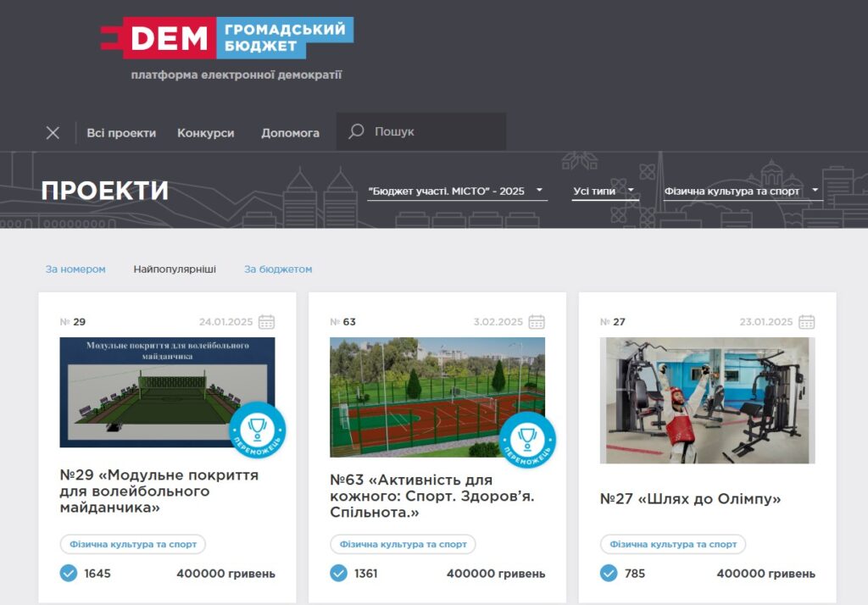Screen dimensions: 868x605
Task: Click vote checkmark with 1645 votes
Action: pos(69,574)
